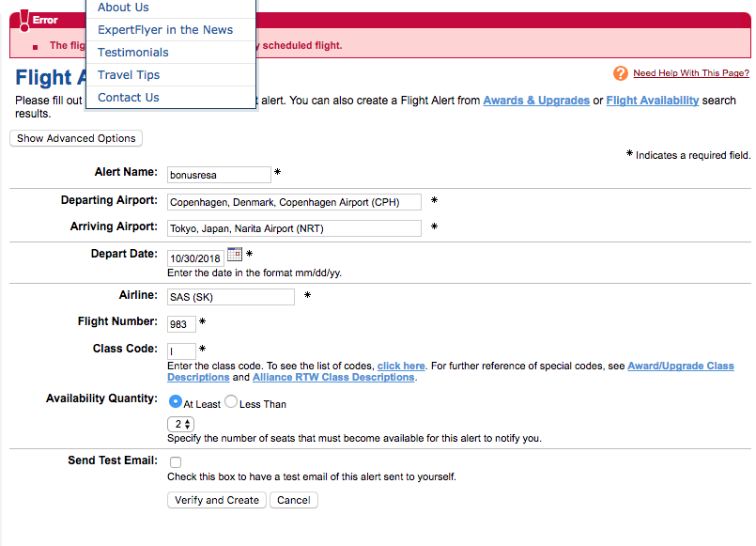Focus the Departing Airport input field
This screenshot has width=756, height=546.
[x=294, y=202]
